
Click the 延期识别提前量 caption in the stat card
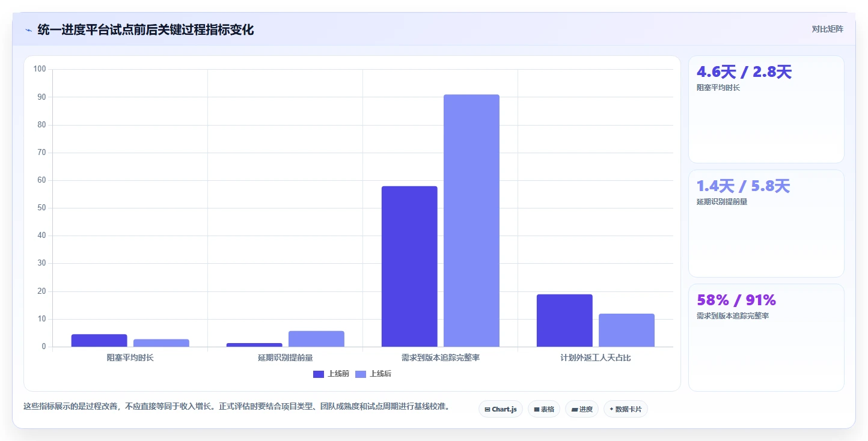coord(722,202)
